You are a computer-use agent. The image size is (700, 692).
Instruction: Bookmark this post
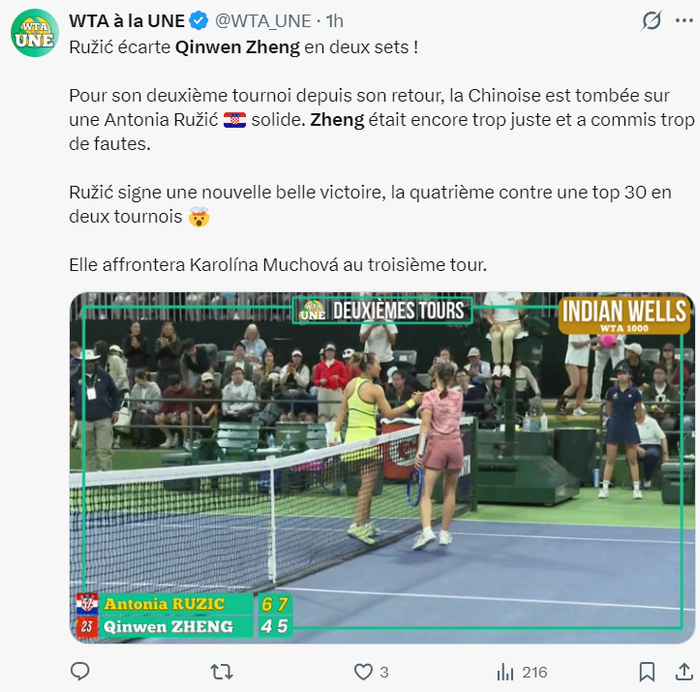(647, 671)
